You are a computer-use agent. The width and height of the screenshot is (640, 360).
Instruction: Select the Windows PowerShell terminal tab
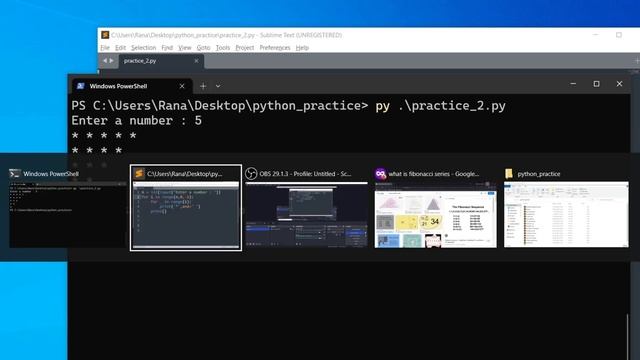[131, 86]
